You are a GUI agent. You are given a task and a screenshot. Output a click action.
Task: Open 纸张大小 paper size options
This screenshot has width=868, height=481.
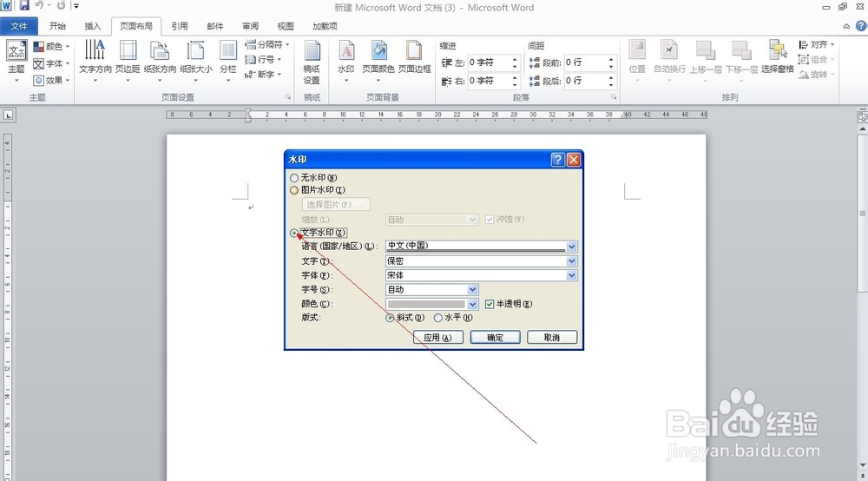point(196,60)
